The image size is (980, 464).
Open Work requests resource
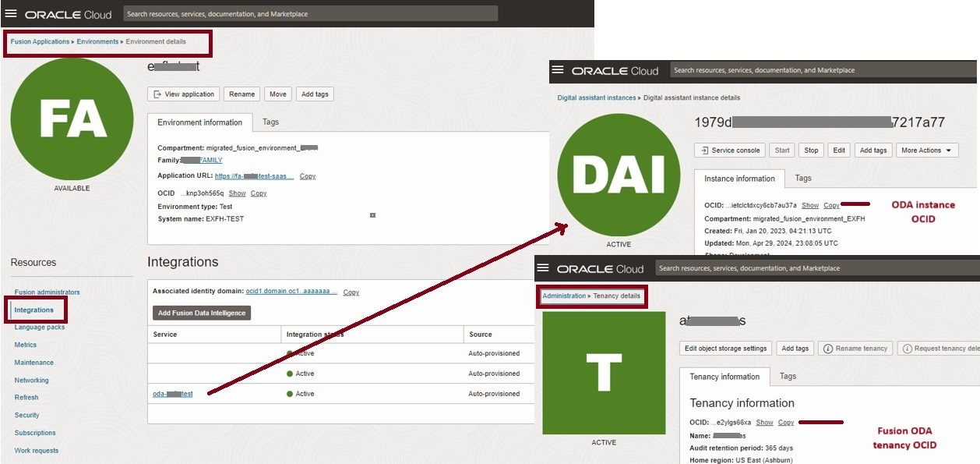click(37, 451)
